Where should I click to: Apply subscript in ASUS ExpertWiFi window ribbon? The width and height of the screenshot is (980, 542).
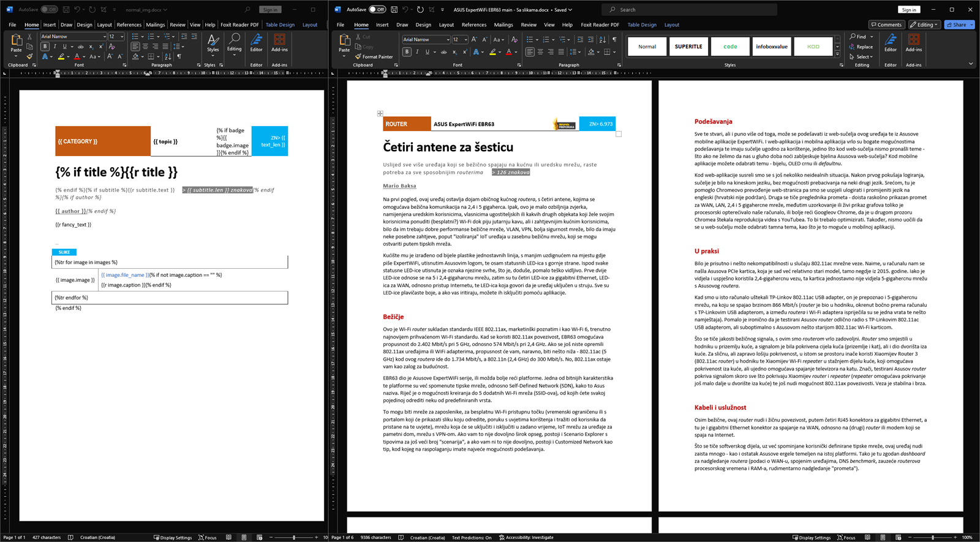tap(454, 52)
